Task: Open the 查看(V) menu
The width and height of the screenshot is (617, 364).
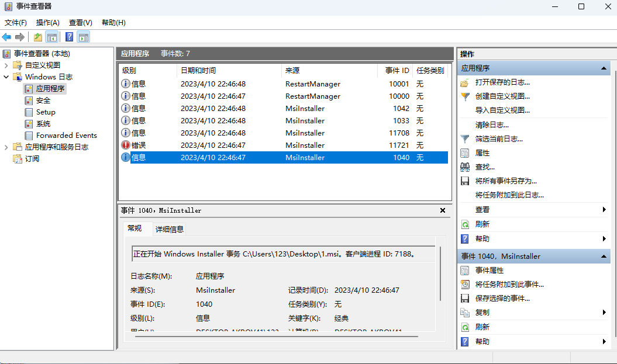Action: (80, 23)
